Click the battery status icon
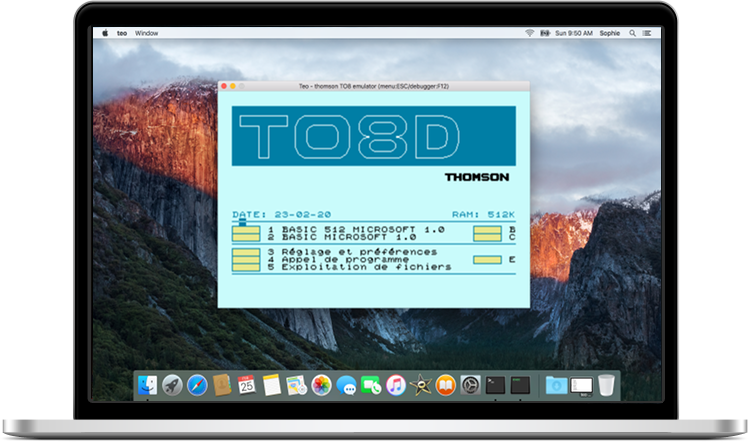The height and width of the screenshot is (442, 749). point(545,33)
